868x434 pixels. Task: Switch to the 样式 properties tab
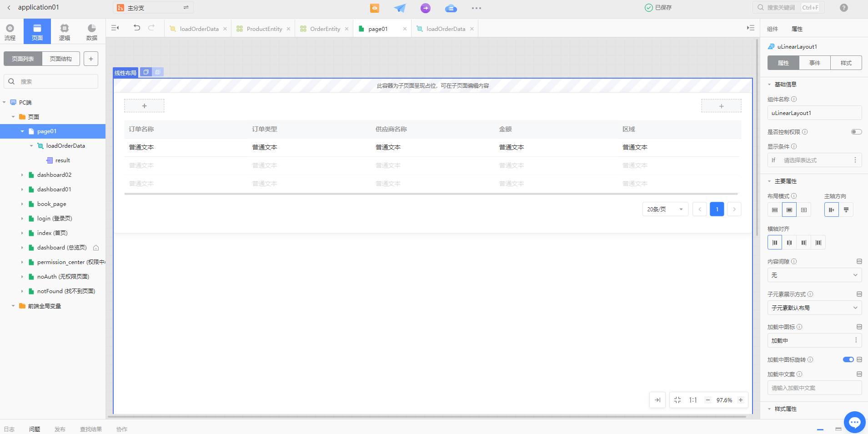(846, 63)
